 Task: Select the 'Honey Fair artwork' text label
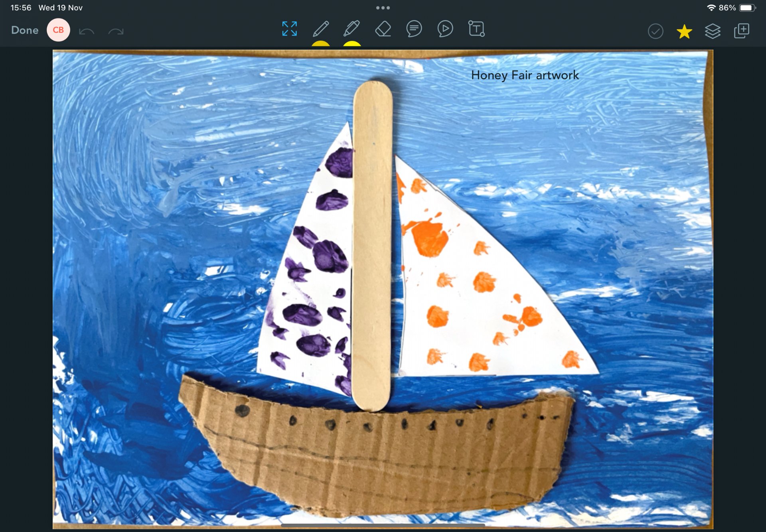tap(525, 75)
